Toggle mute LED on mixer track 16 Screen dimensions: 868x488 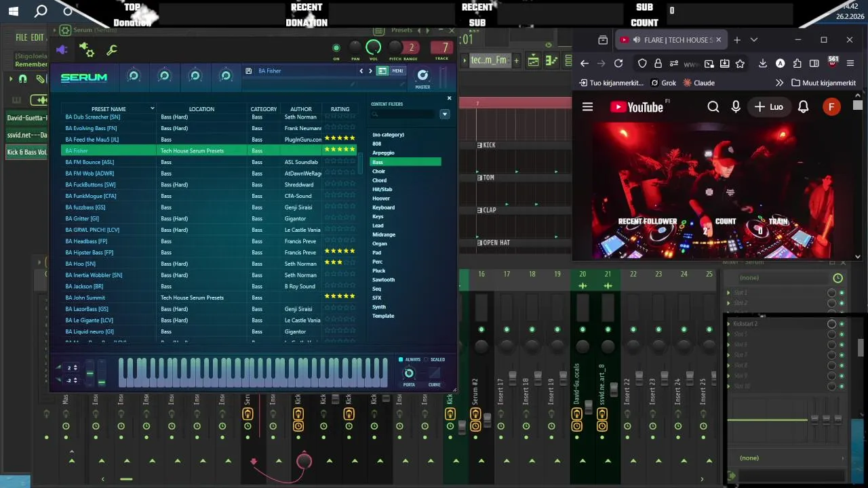click(481, 329)
